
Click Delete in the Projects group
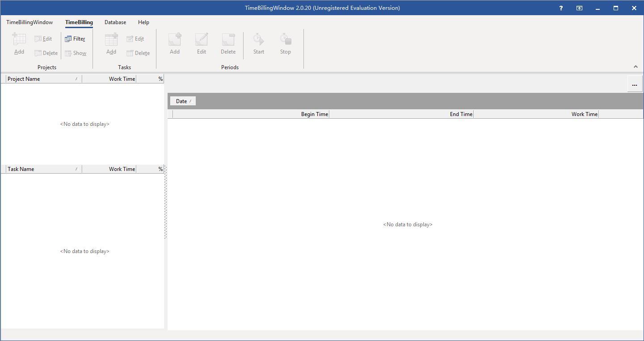pyautogui.click(x=46, y=53)
